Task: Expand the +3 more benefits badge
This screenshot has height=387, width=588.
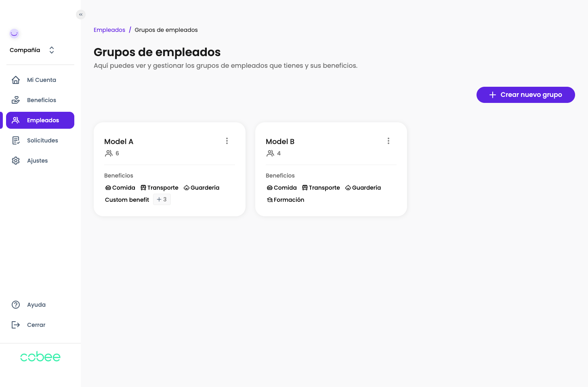Action: tap(162, 199)
